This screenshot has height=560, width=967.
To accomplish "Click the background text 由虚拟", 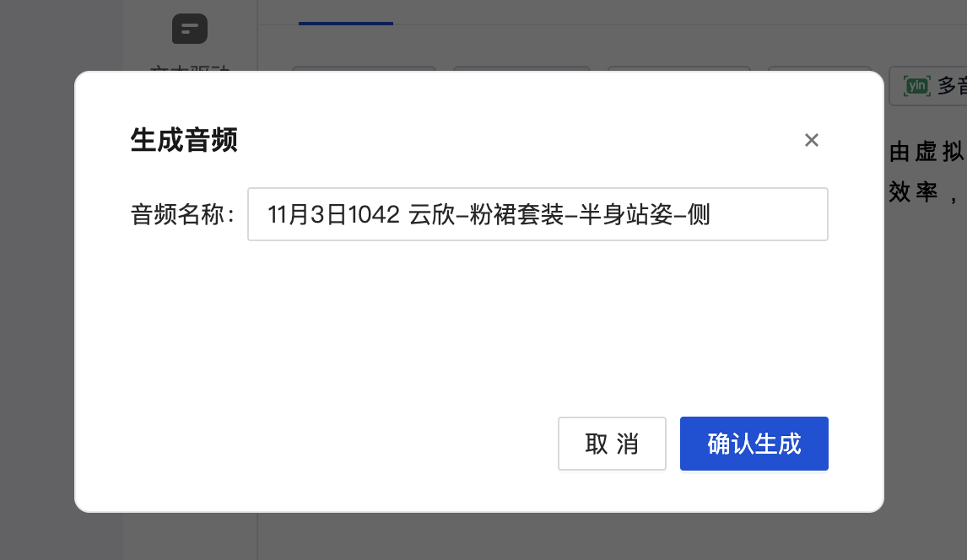I will (x=926, y=152).
